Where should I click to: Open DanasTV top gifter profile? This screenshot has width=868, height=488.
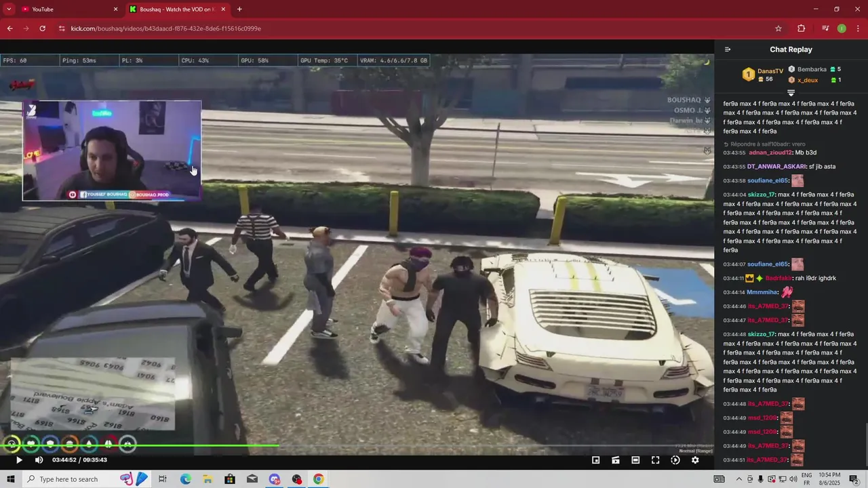[x=770, y=70]
